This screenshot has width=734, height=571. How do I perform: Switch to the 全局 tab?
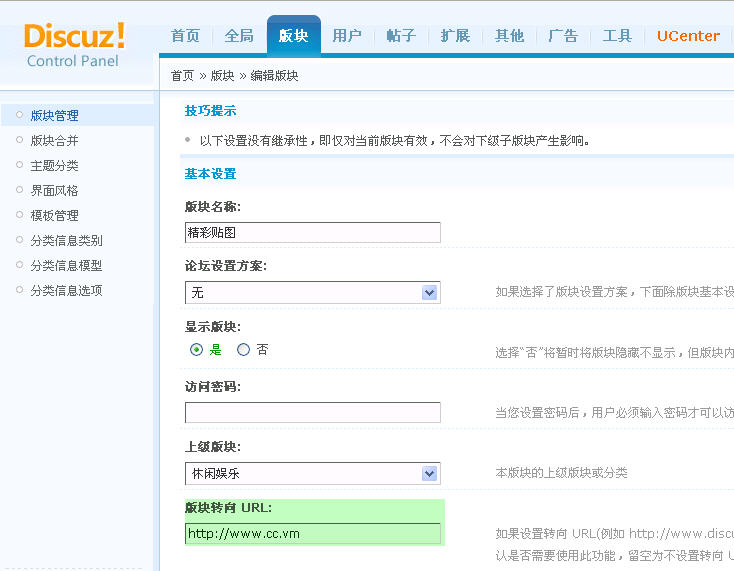239,36
